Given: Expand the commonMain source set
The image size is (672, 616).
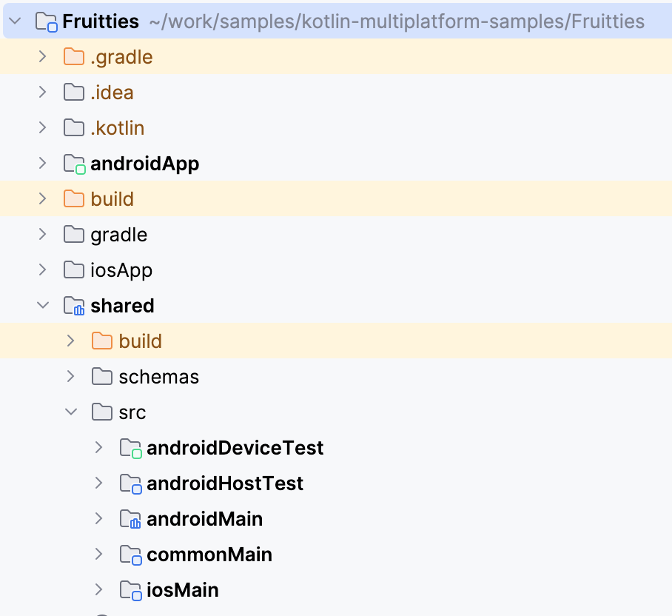Looking at the screenshot, I should (98, 554).
